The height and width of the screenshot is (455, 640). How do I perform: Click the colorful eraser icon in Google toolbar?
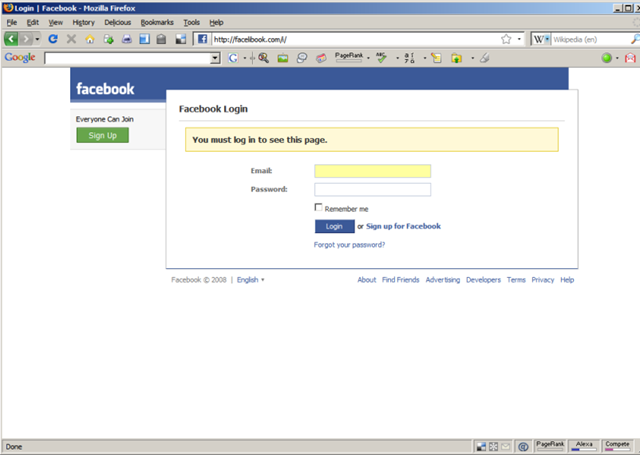click(x=321, y=58)
